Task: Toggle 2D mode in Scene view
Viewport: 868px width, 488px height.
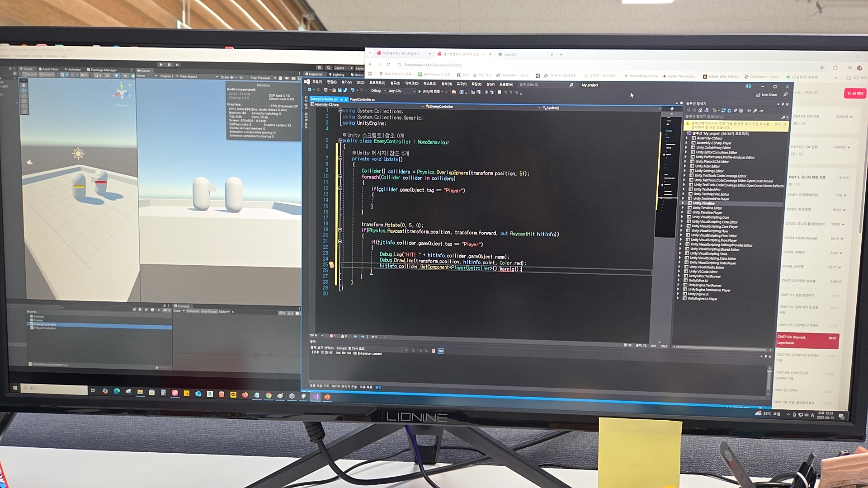Action: point(107,75)
